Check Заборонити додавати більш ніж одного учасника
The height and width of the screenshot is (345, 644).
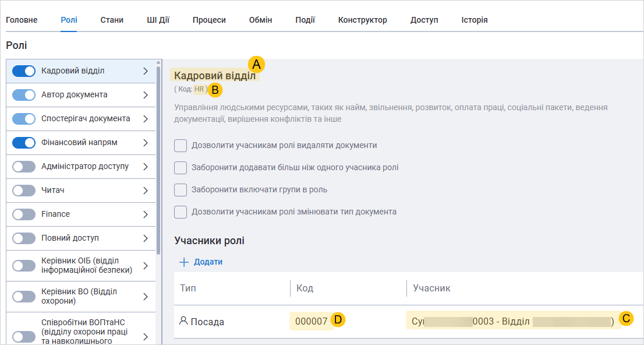click(181, 168)
